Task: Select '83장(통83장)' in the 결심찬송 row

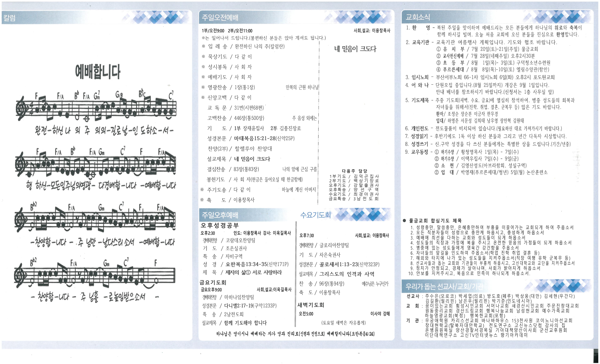Action: coord(246,169)
